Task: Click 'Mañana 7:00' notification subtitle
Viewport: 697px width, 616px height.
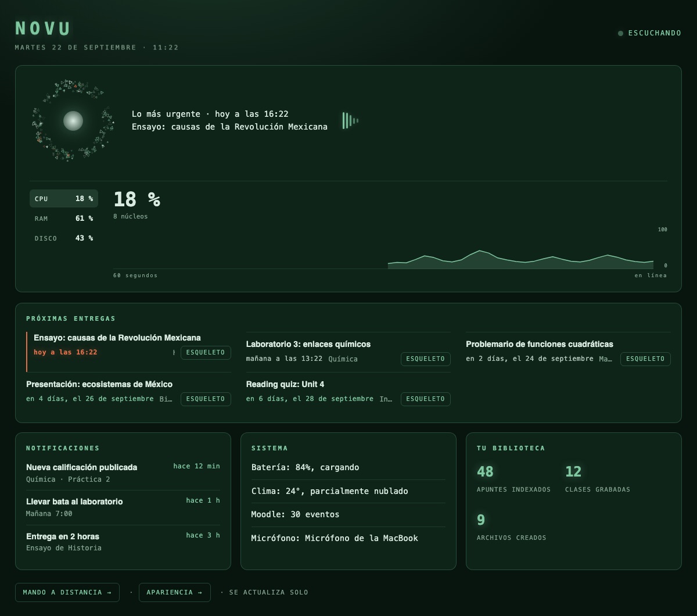Action: pyautogui.click(x=49, y=514)
